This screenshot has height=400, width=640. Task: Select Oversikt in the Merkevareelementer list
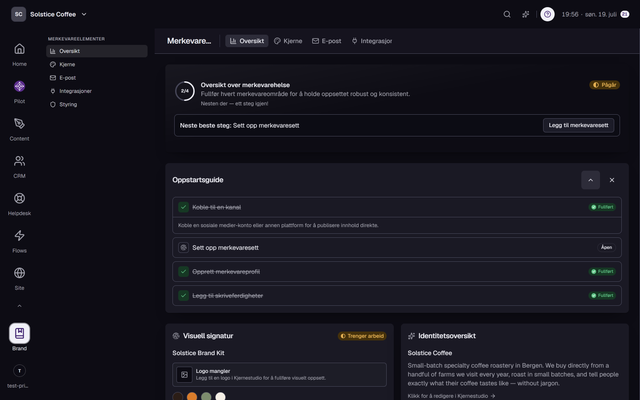coord(97,51)
